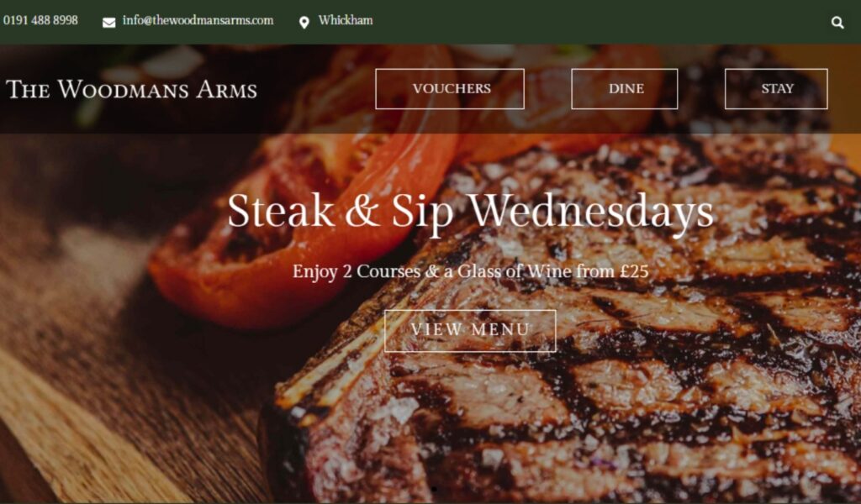
Task: Click the envelope email icon
Action: [108, 23]
